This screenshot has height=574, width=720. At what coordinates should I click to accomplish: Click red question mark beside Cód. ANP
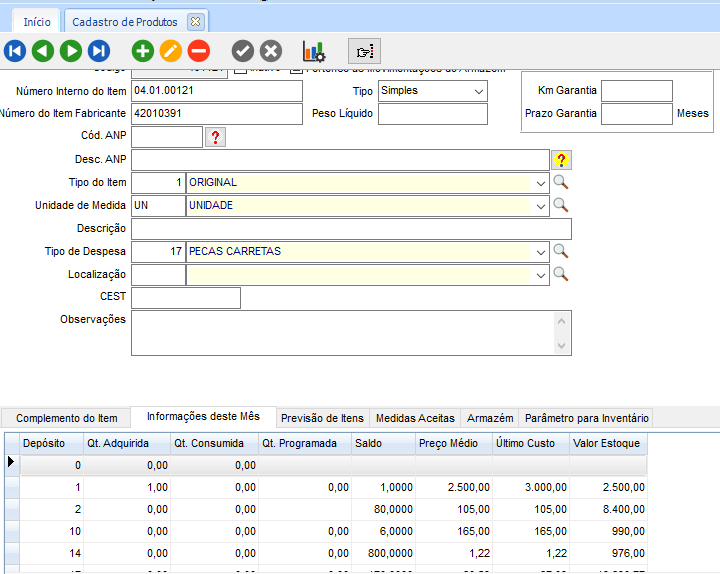(x=215, y=137)
